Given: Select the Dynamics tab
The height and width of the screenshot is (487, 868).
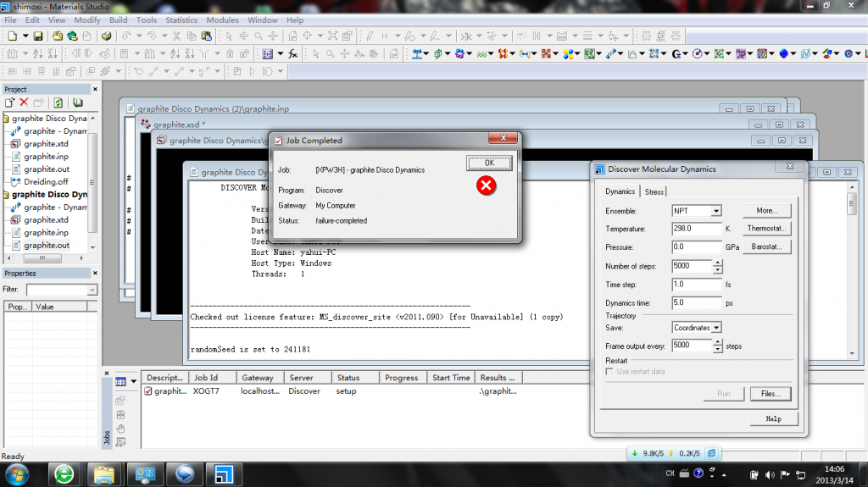Looking at the screenshot, I should click(x=620, y=191).
